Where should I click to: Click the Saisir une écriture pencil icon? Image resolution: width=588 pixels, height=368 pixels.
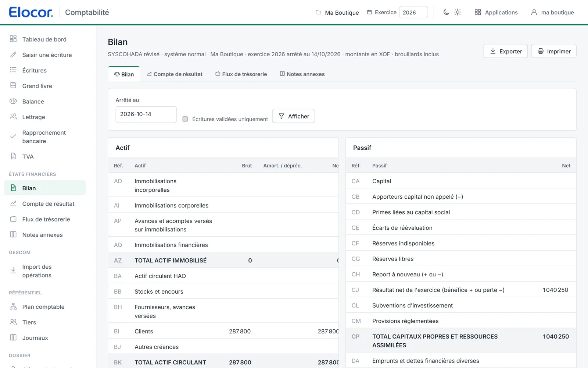[x=13, y=54]
